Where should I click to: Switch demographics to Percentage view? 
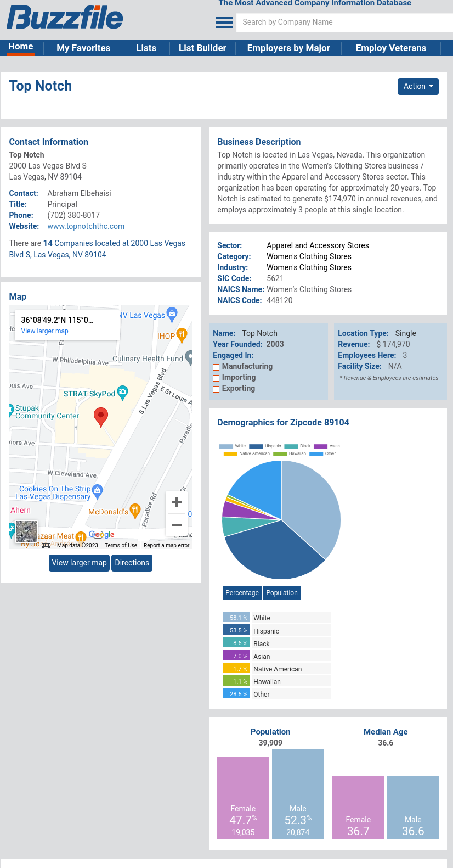[242, 593]
